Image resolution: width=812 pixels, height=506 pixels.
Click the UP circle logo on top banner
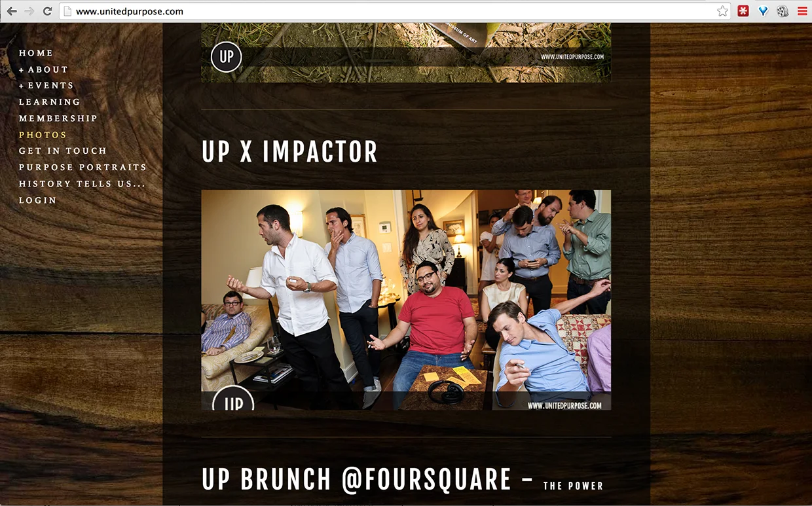227,57
